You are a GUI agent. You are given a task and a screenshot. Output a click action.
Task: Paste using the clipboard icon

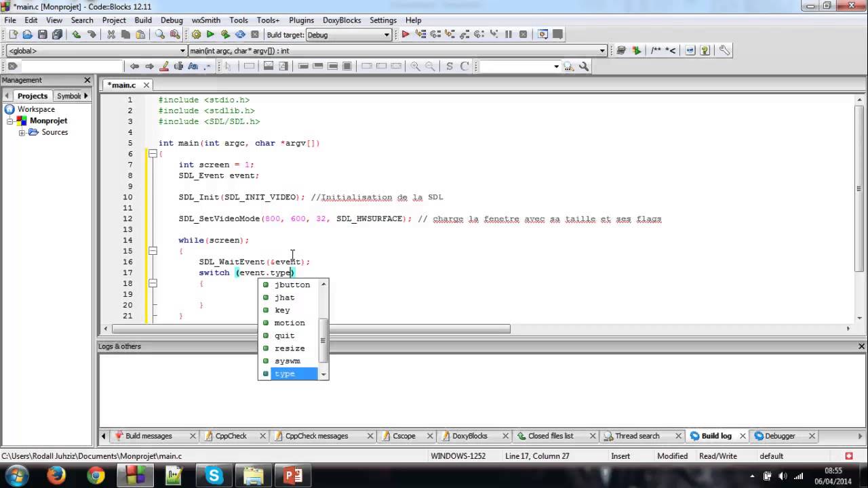pos(140,35)
